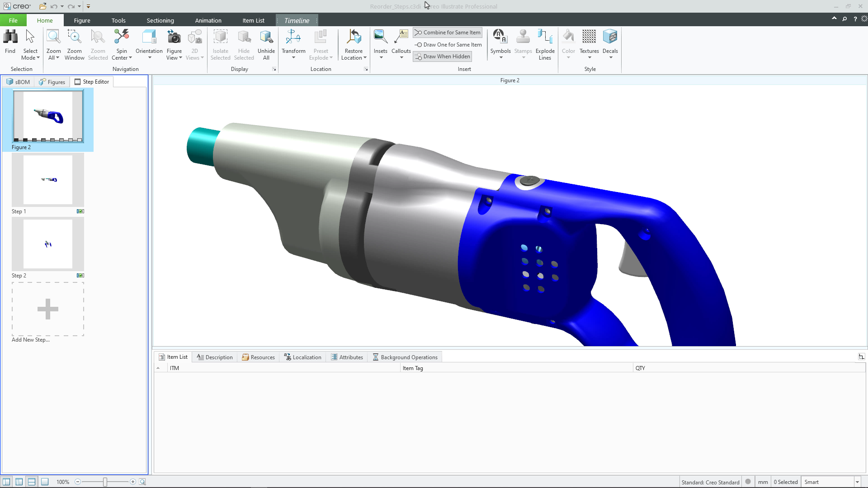Toggle Draw When Hidden option
Viewport: 868px width, 488px height.
coord(442,56)
